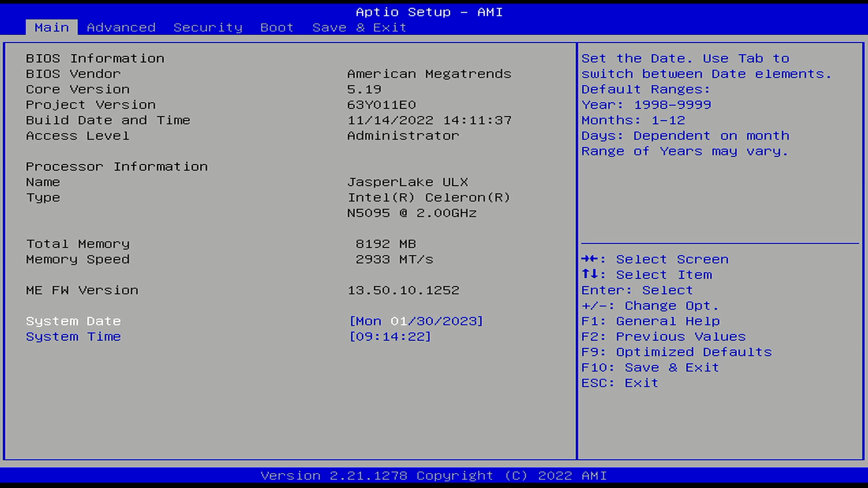Viewport: 868px width, 488px height.
Task: Click the system date value field
Action: pos(416,321)
